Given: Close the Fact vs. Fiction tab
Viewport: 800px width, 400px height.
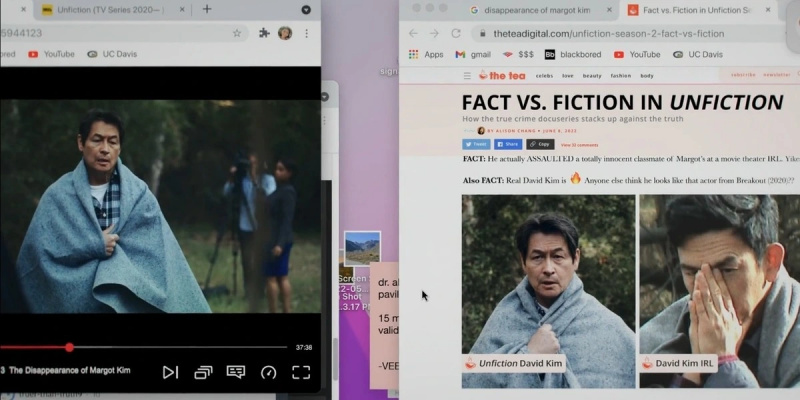Looking at the screenshot, I should pyautogui.click(x=768, y=10).
